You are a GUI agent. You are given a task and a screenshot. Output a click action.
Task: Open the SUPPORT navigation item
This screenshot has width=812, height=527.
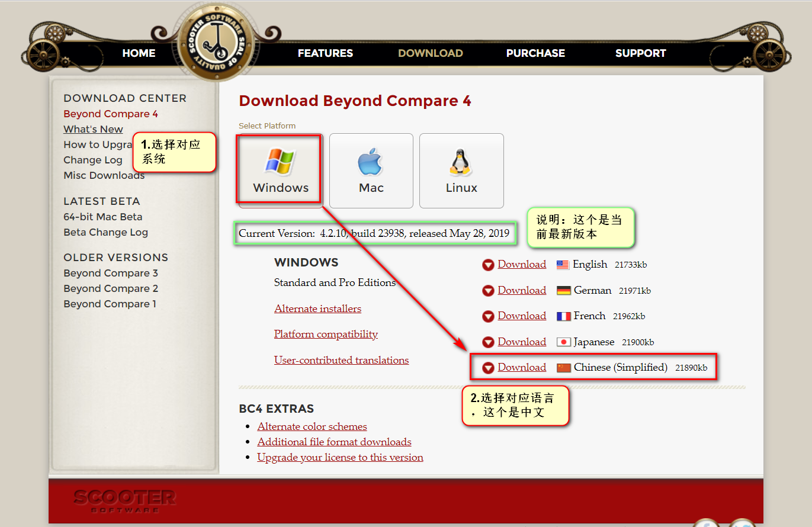[640, 53]
